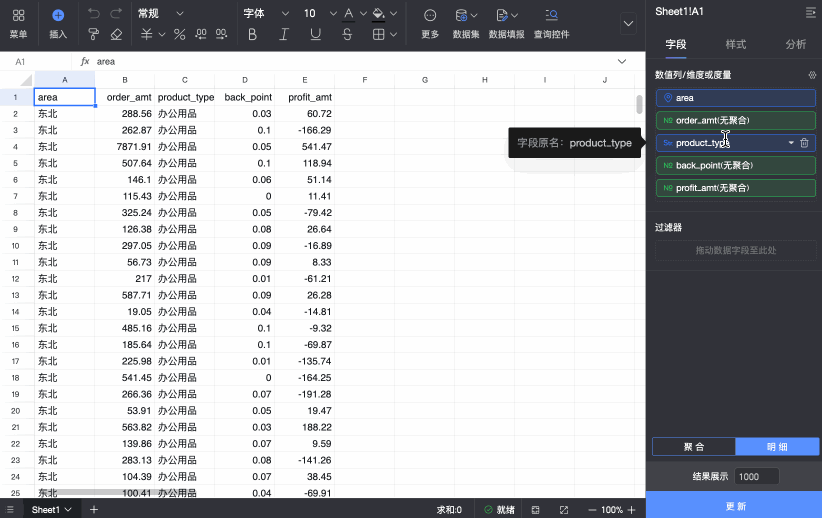Image resolution: width=822 pixels, height=518 pixels.
Task: Select the profit_amt(无聚合) field pill
Action: click(736, 188)
